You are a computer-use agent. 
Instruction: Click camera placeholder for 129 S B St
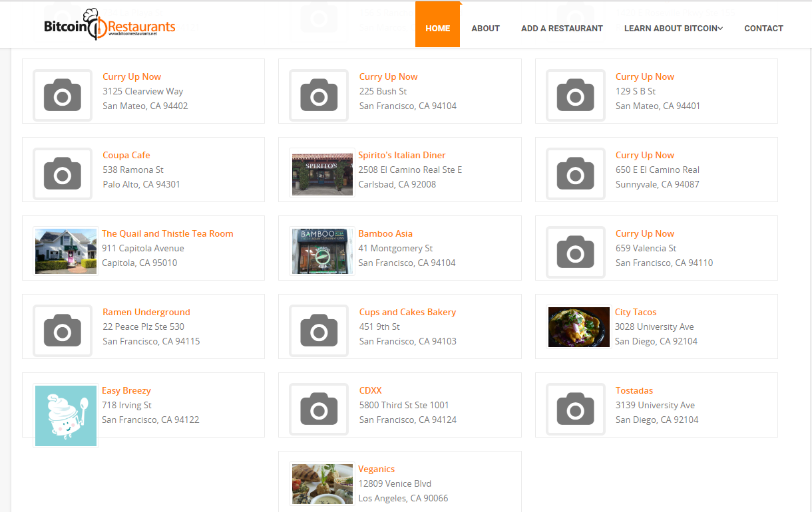[x=576, y=95]
